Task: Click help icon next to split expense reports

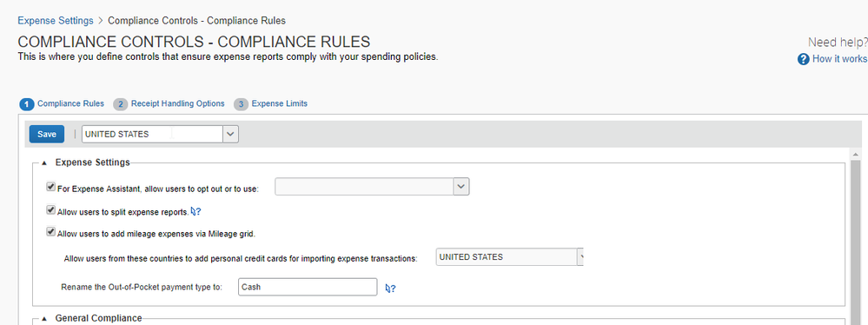Action: click(x=195, y=211)
